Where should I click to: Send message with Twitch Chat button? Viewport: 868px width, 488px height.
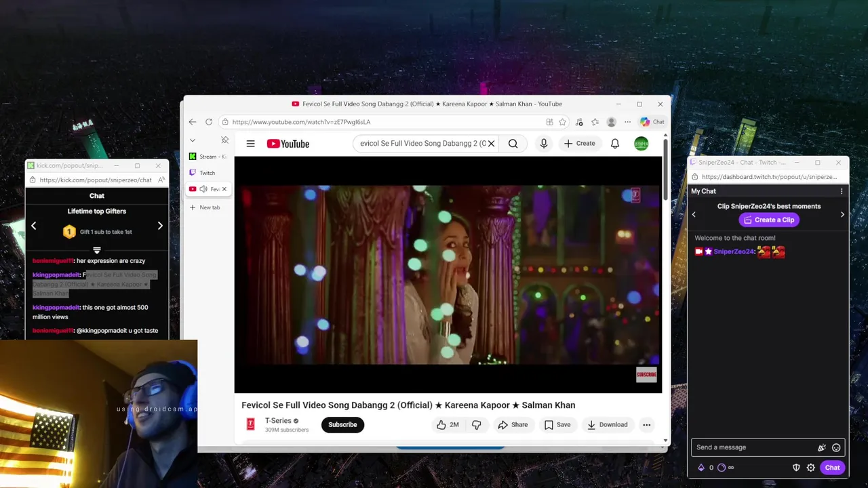(832, 468)
